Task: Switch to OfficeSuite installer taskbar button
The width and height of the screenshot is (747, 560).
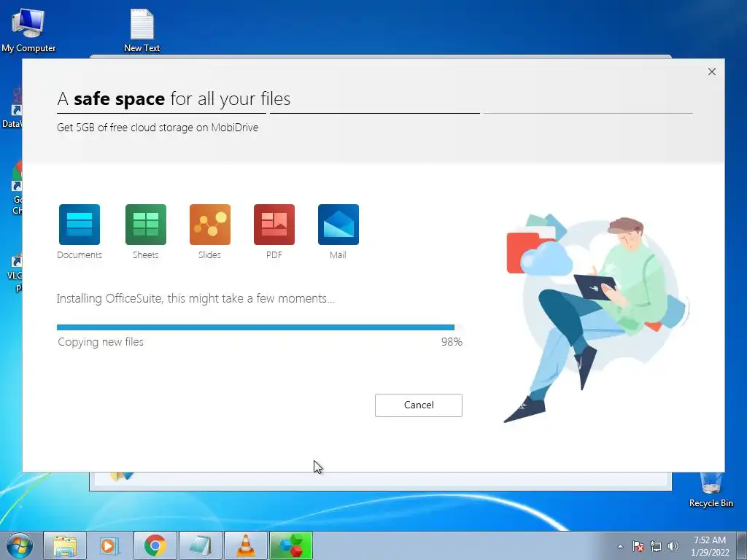Action: [x=291, y=545]
